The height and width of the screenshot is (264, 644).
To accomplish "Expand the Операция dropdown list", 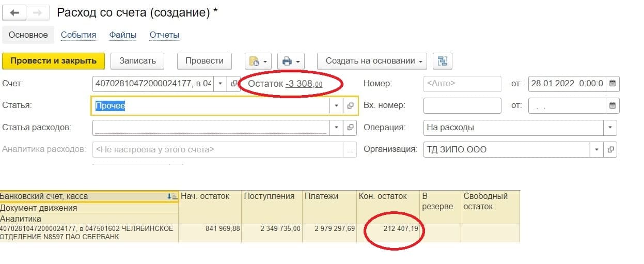I will coord(610,127).
